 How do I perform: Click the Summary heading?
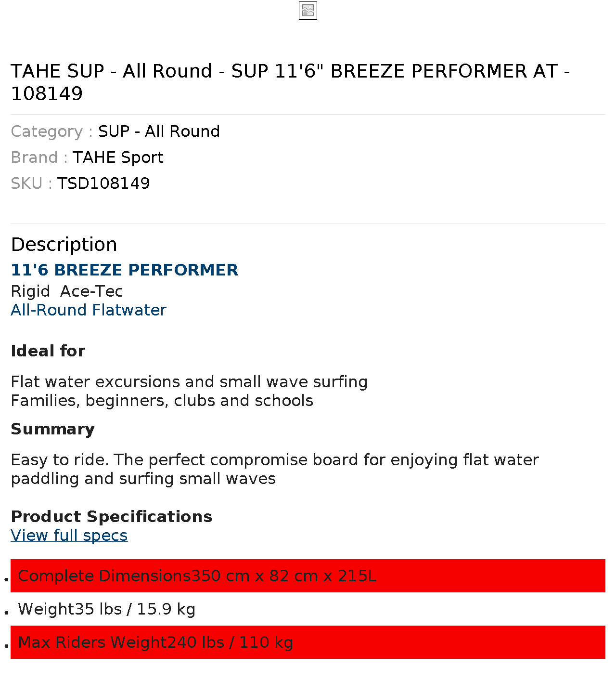53,429
